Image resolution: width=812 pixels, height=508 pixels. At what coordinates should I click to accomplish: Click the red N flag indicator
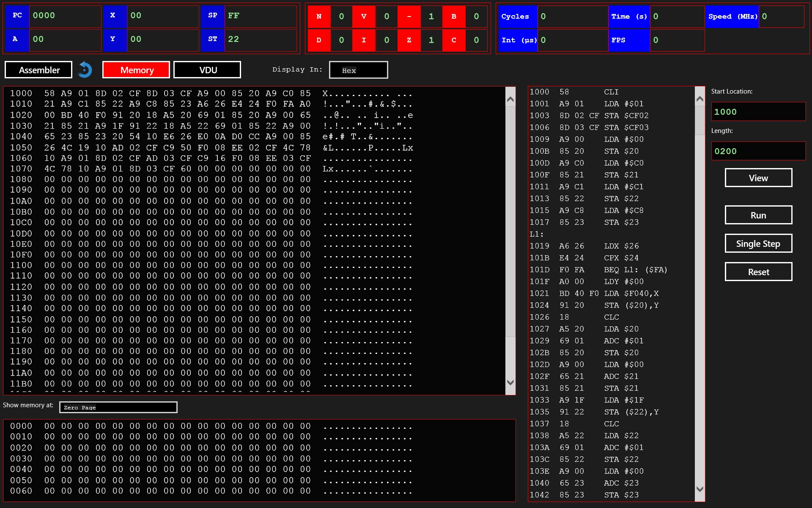(x=319, y=17)
